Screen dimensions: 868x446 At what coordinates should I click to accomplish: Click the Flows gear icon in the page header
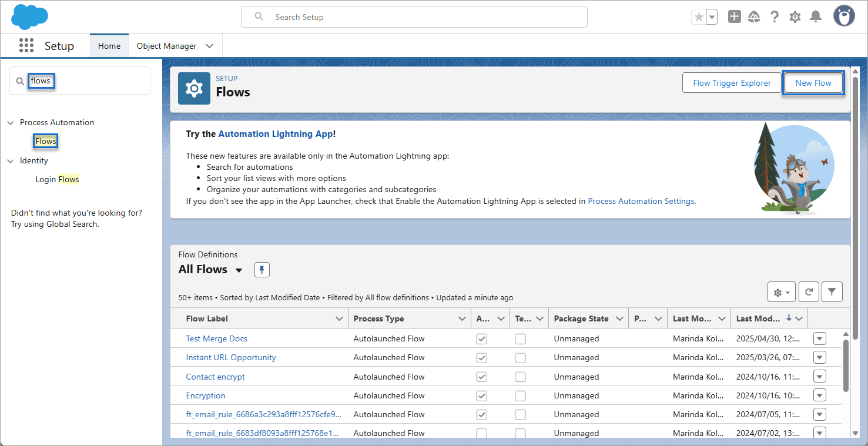194,88
